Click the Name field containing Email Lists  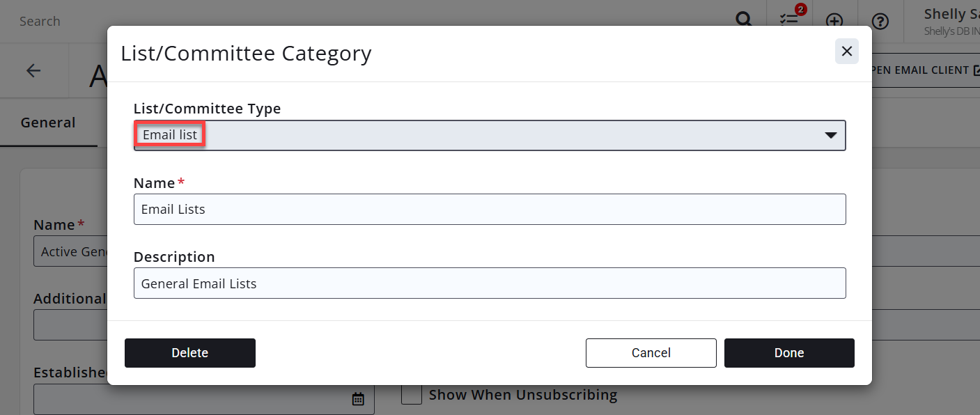490,209
